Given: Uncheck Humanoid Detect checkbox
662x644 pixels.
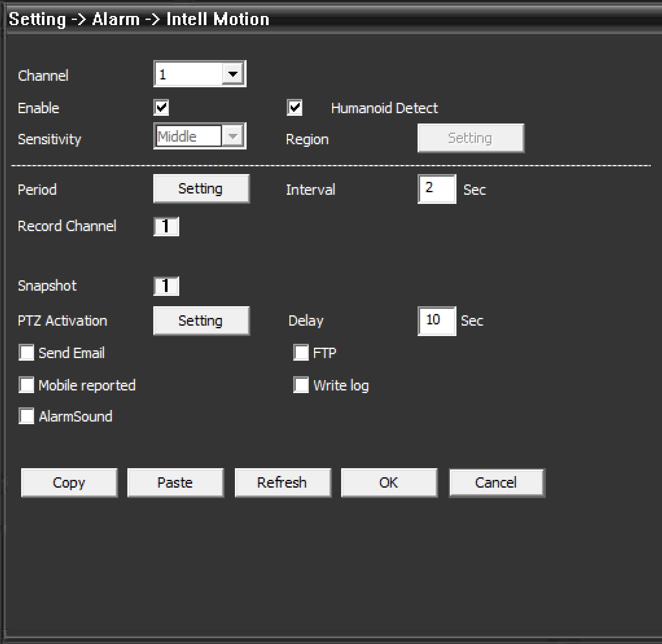Looking at the screenshot, I should coord(295,108).
